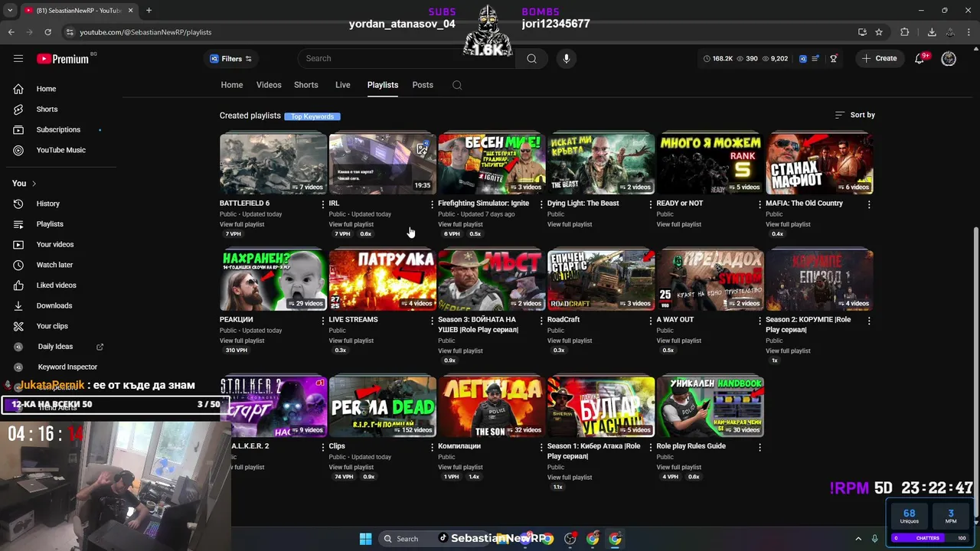Show hidden system tray icons

coord(858,539)
